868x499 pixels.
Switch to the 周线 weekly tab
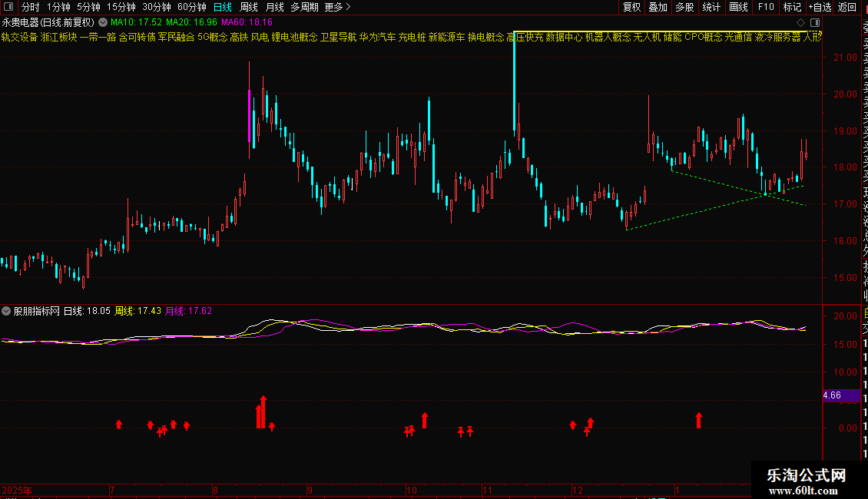click(249, 7)
